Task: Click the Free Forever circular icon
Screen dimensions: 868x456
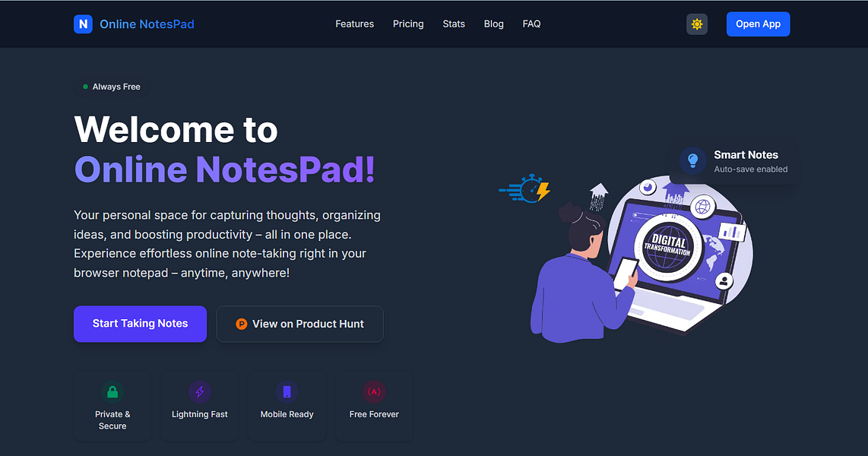Action: pyautogui.click(x=374, y=391)
